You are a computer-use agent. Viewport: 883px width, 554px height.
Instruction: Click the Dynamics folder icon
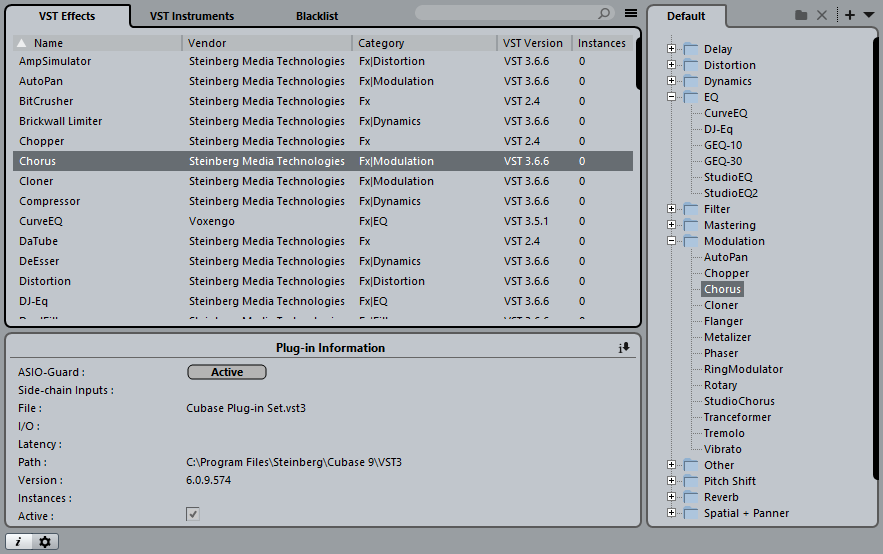coord(691,81)
